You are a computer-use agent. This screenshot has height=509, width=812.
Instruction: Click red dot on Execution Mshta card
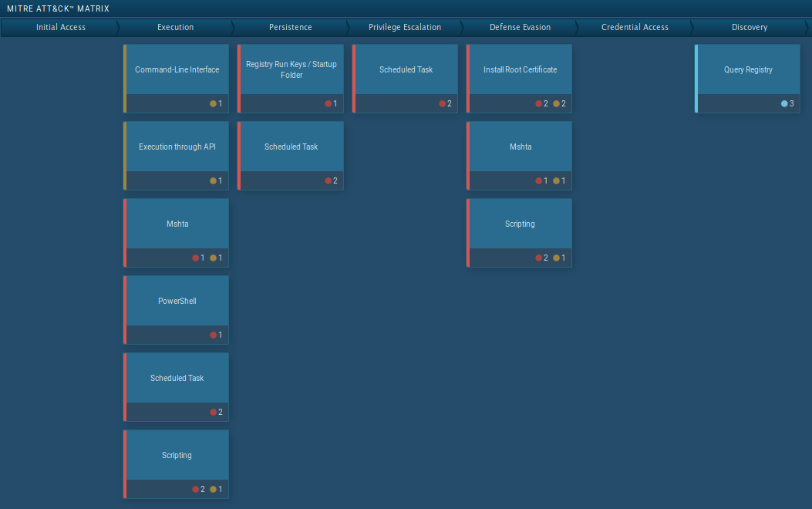tap(196, 258)
